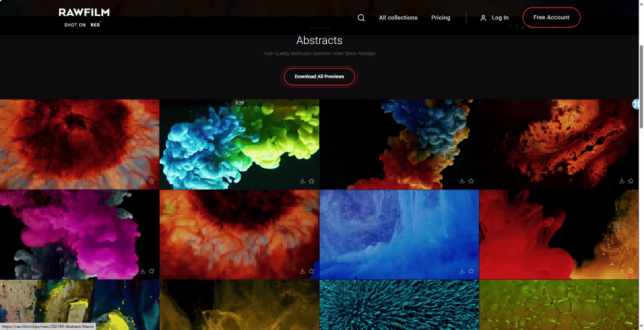Download the top-row orange lava texture clip
644x330 pixels.
(622, 181)
